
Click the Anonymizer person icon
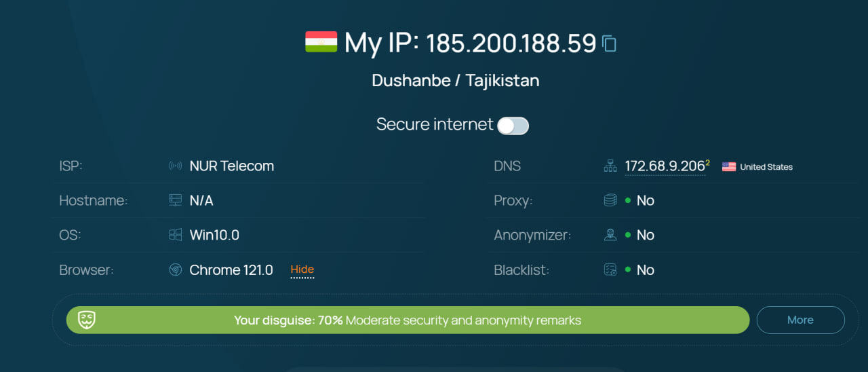[610, 235]
